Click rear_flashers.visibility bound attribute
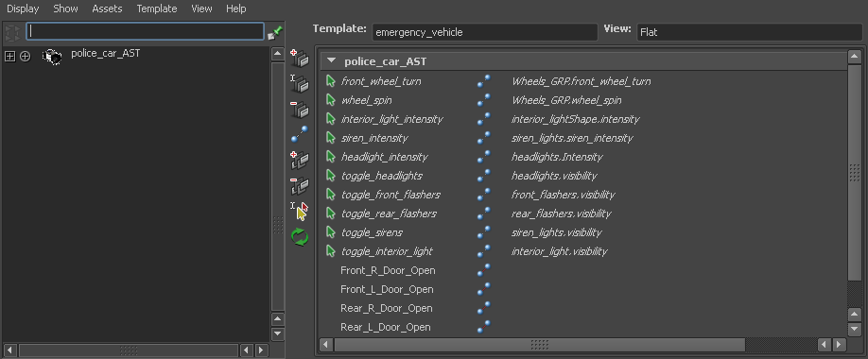 point(561,214)
